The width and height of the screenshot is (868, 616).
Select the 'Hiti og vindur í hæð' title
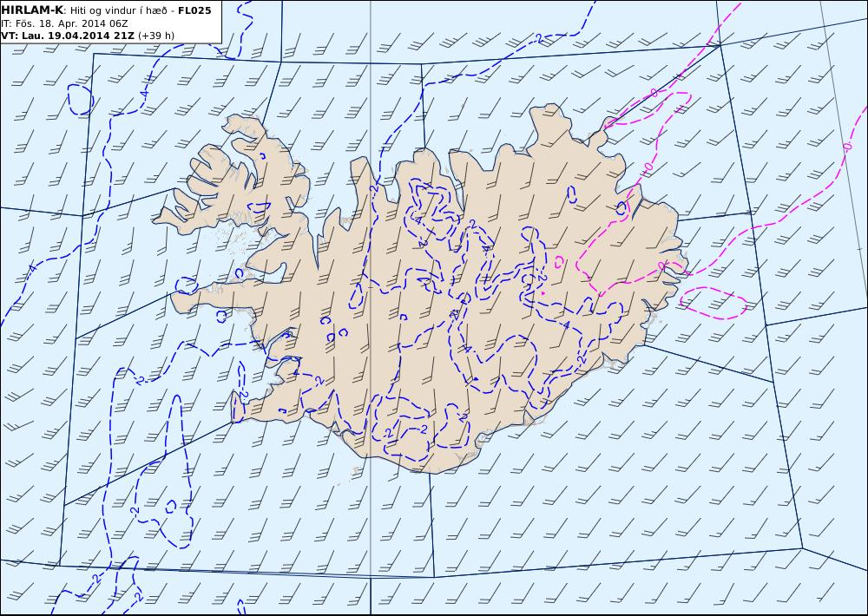(x=118, y=10)
